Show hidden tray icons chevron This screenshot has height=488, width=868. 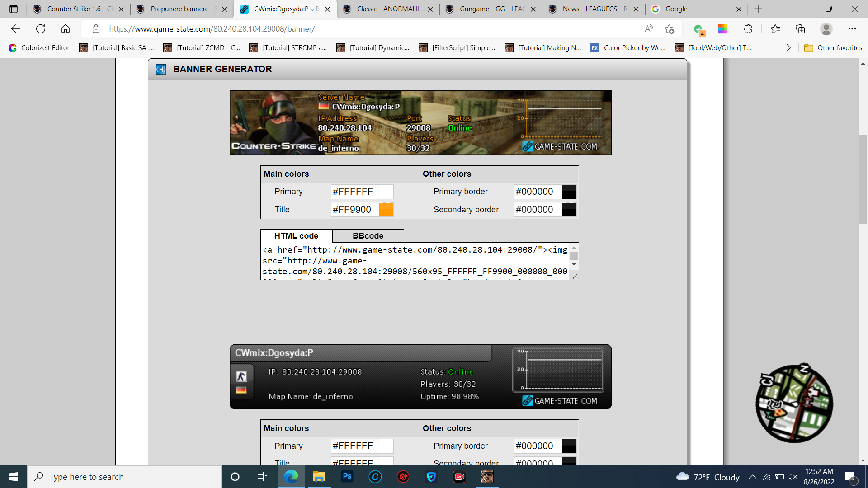pyautogui.click(x=753, y=477)
